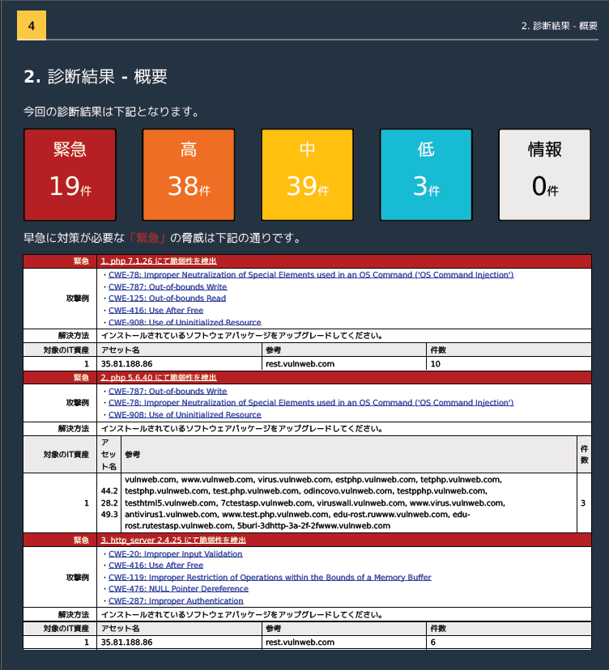Click CWE-476: NULL Pointer Dereference link

tap(178, 589)
